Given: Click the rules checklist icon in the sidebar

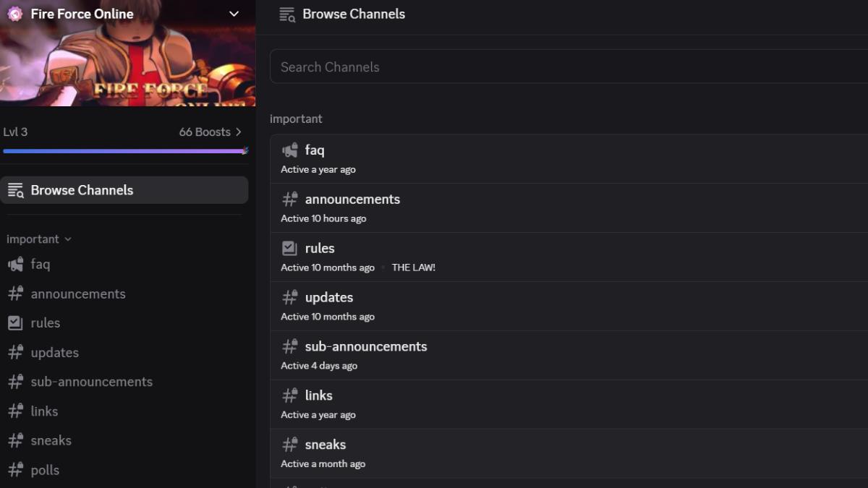Looking at the screenshot, I should pos(14,322).
